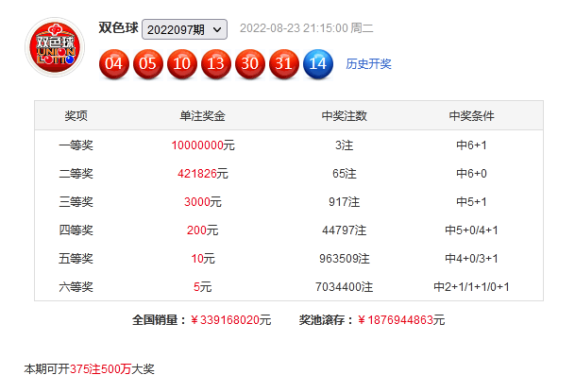The image size is (575, 392).
Task: Open the 2022097期 issue dropdown
Action: (x=184, y=29)
